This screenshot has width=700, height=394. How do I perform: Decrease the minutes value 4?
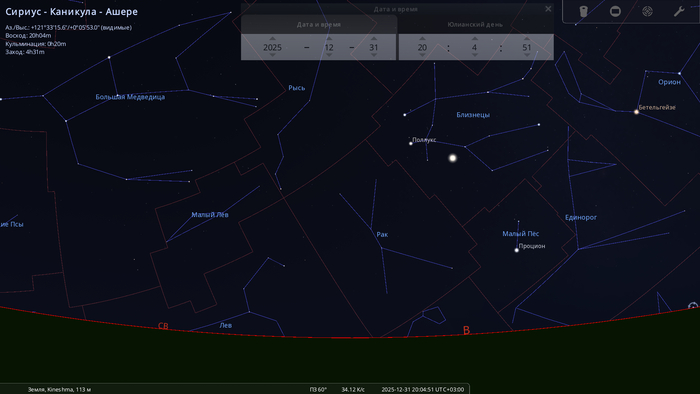point(475,55)
